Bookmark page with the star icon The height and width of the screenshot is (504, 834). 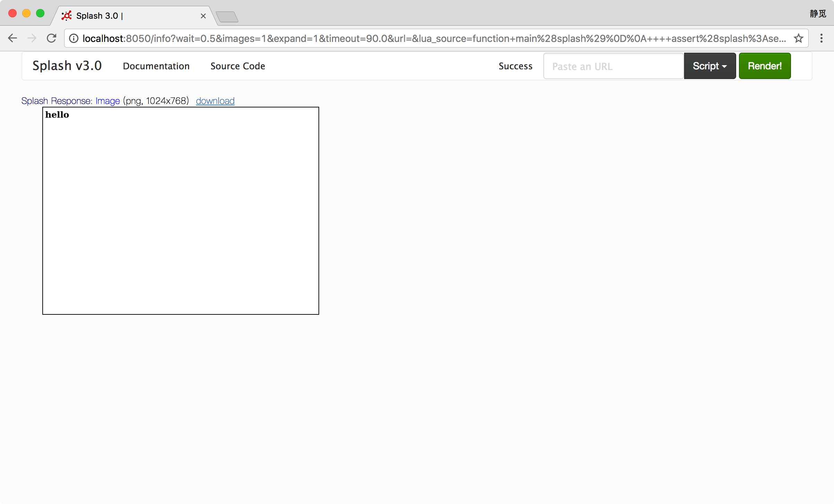pyautogui.click(x=799, y=38)
